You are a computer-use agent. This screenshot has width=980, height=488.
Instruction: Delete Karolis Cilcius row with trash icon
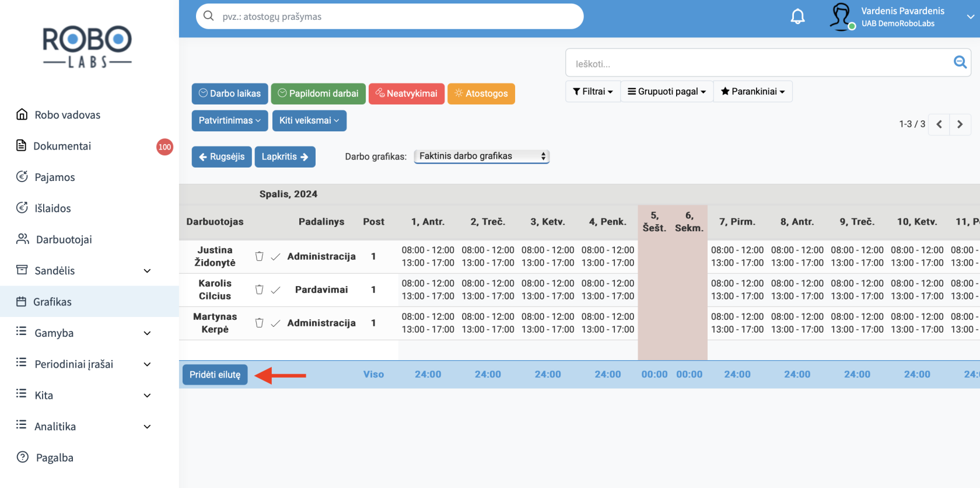point(259,290)
